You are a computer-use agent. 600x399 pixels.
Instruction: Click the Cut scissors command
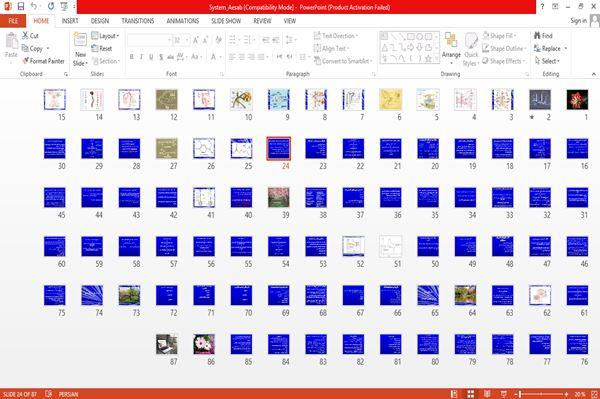(30, 36)
